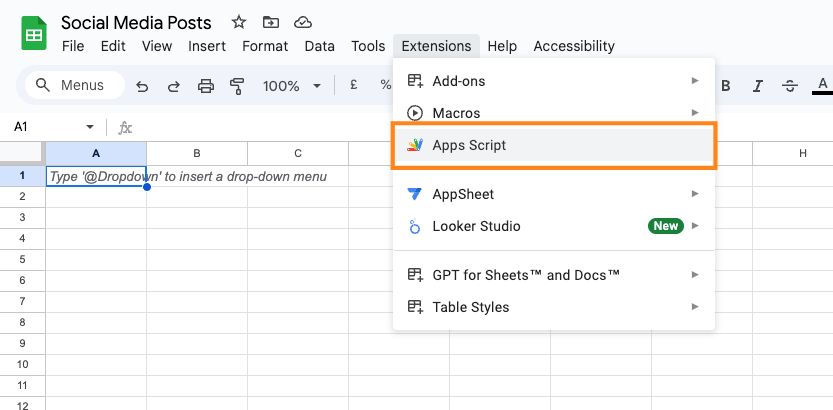Toggle bold formatting
This screenshot has height=410, width=833.
[726, 86]
